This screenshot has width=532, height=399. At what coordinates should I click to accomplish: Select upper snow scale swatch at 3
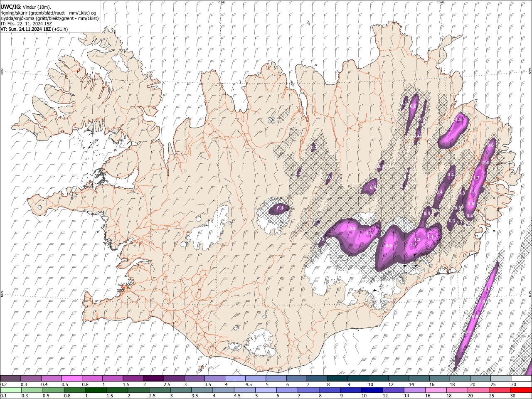coord(195,379)
